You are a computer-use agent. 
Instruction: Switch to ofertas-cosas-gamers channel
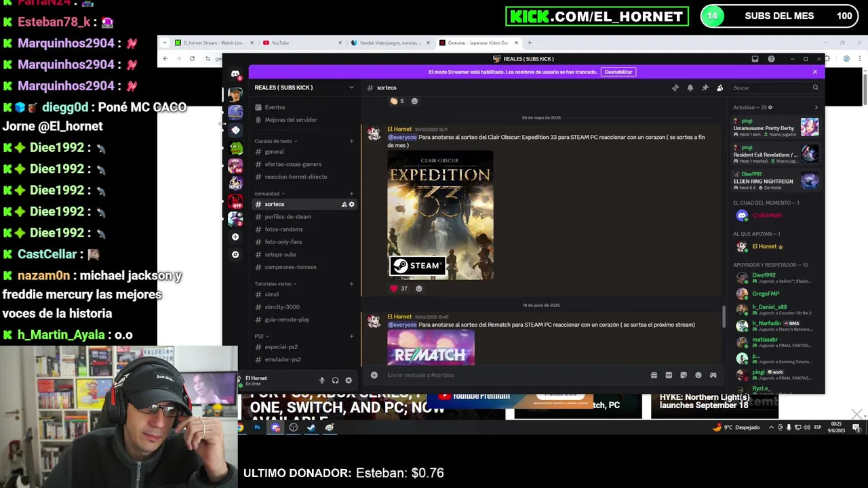[x=304, y=164]
